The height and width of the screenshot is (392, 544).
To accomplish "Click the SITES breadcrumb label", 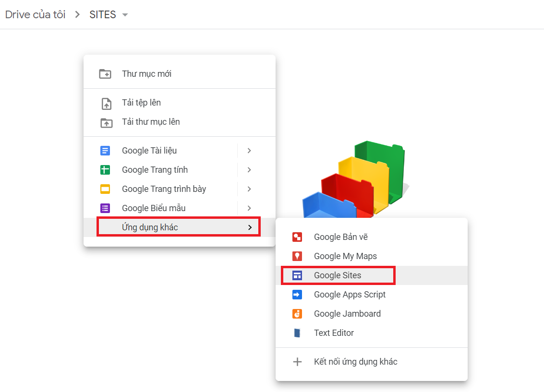I will pyautogui.click(x=103, y=14).
